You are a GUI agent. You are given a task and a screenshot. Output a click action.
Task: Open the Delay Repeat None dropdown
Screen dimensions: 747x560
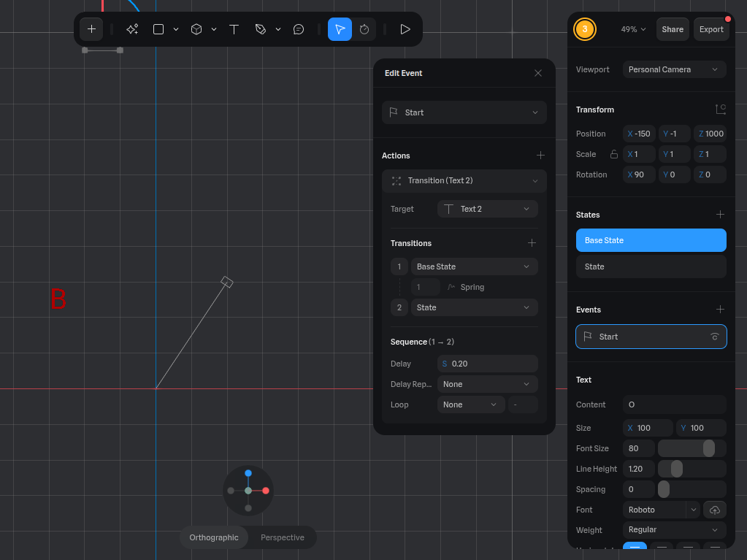click(487, 384)
